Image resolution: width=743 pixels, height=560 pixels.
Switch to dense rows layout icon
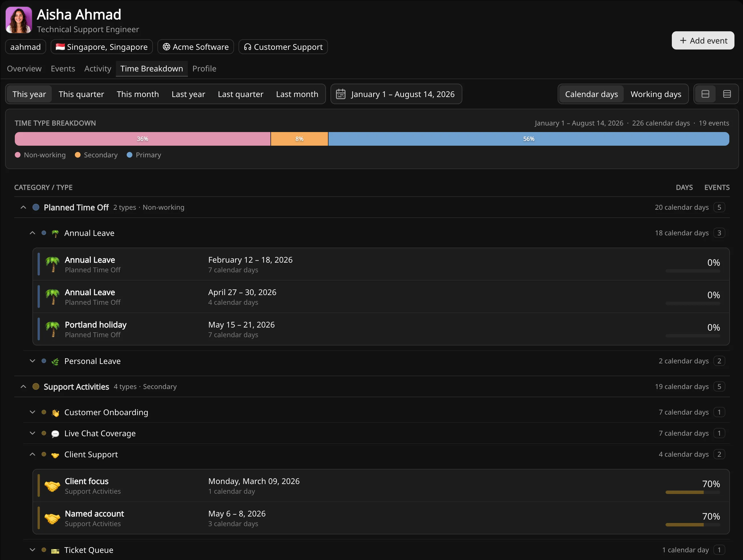point(727,94)
